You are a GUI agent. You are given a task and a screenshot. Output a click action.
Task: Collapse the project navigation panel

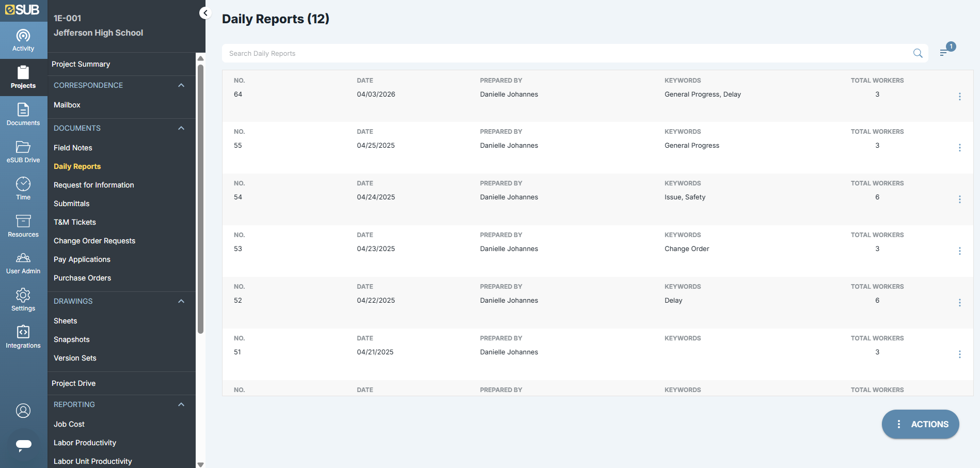click(205, 13)
